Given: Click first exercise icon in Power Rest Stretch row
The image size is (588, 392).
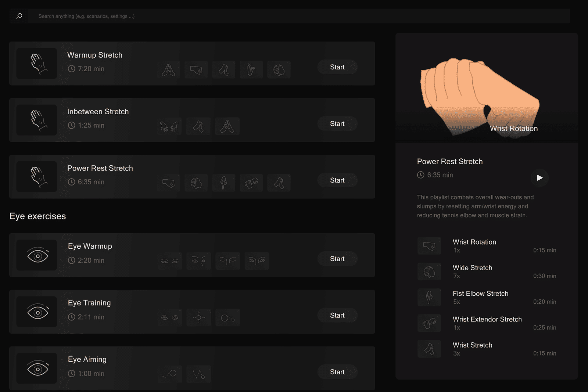Looking at the screenshot, I should (x=169, y=183).
